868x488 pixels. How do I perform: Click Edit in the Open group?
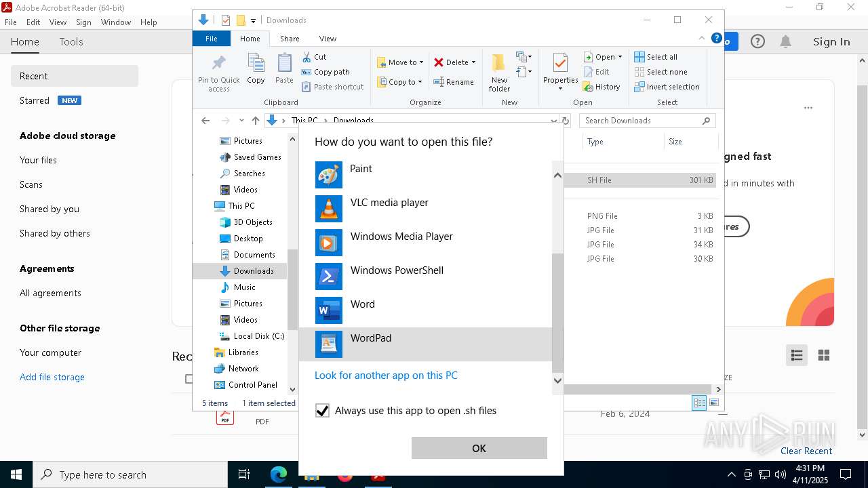click(596, 72)
